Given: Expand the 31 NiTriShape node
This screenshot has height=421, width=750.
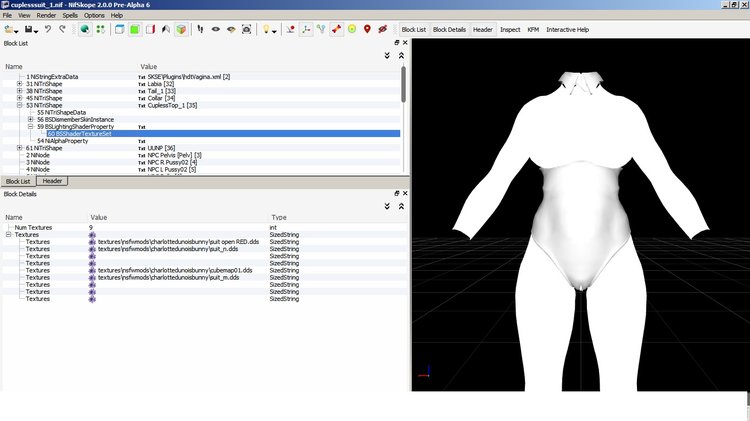Looking at the screenshot, I should [x=20, y=84].
